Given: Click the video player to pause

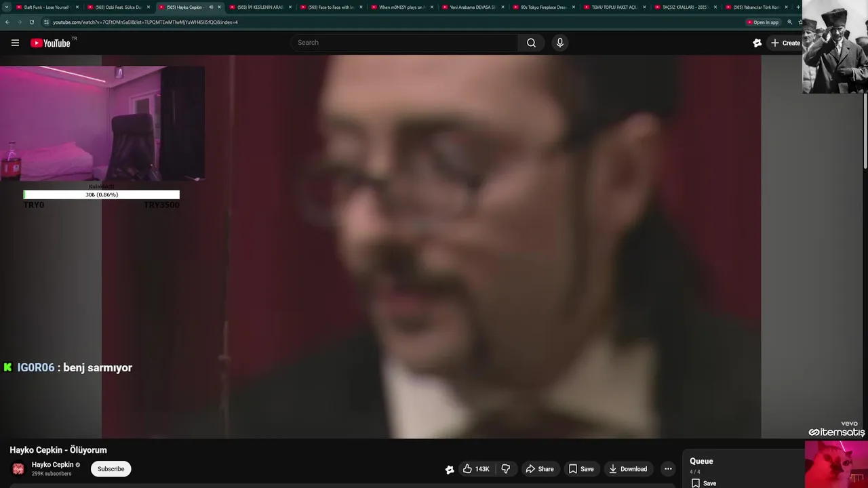Looking at the screenshot, I should tap(431, 247).
